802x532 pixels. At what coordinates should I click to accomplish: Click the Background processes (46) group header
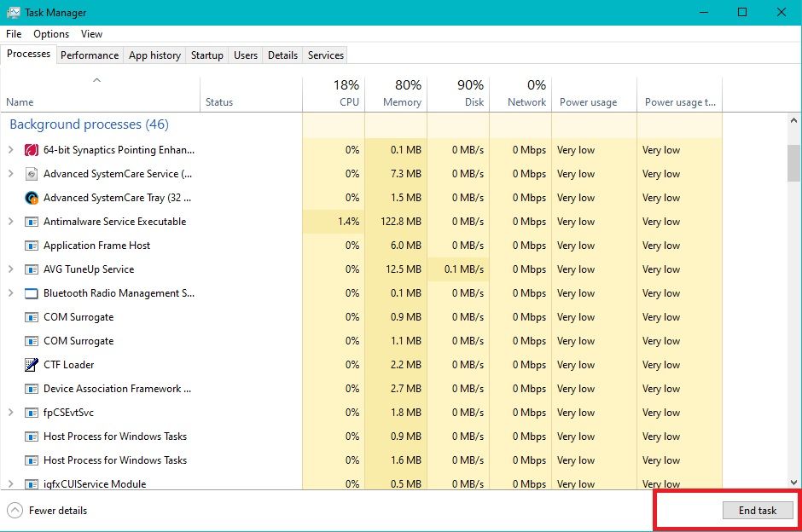pyautogui.click(x=89, y=124)
